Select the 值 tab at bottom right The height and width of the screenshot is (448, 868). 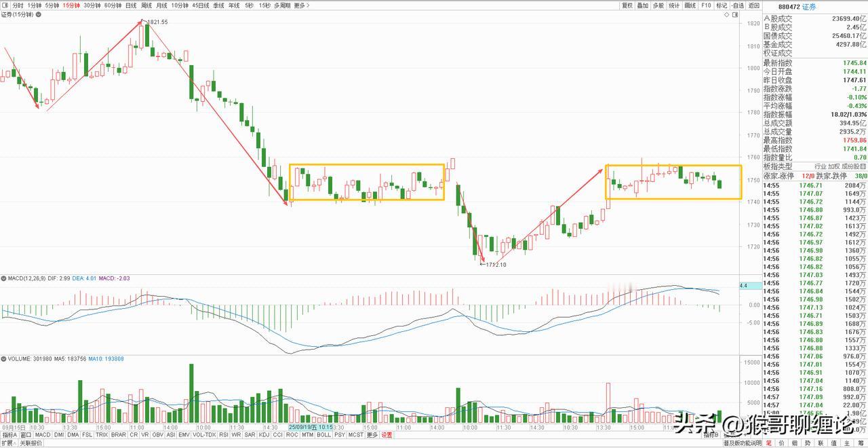833,443
